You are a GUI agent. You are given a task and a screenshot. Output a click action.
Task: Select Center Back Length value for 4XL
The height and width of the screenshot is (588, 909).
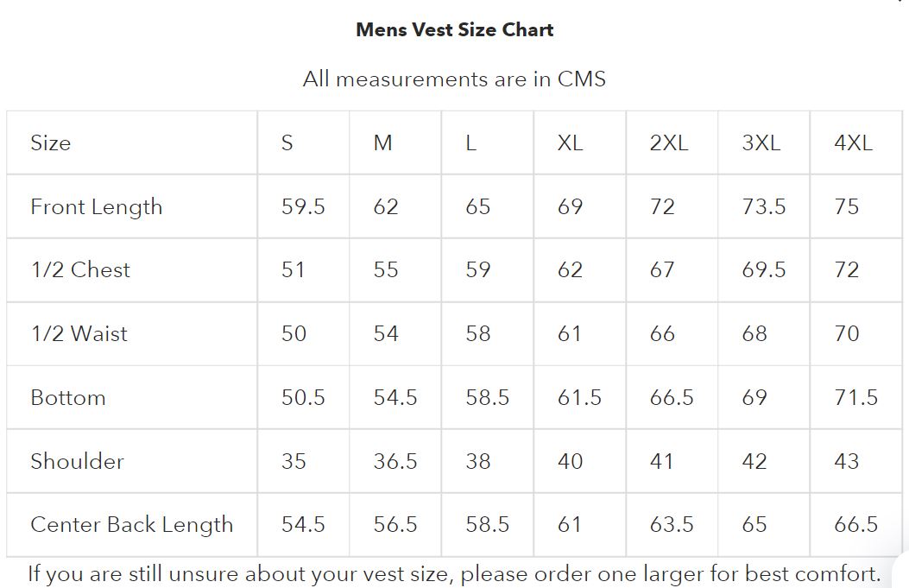(x=855, y=525)
